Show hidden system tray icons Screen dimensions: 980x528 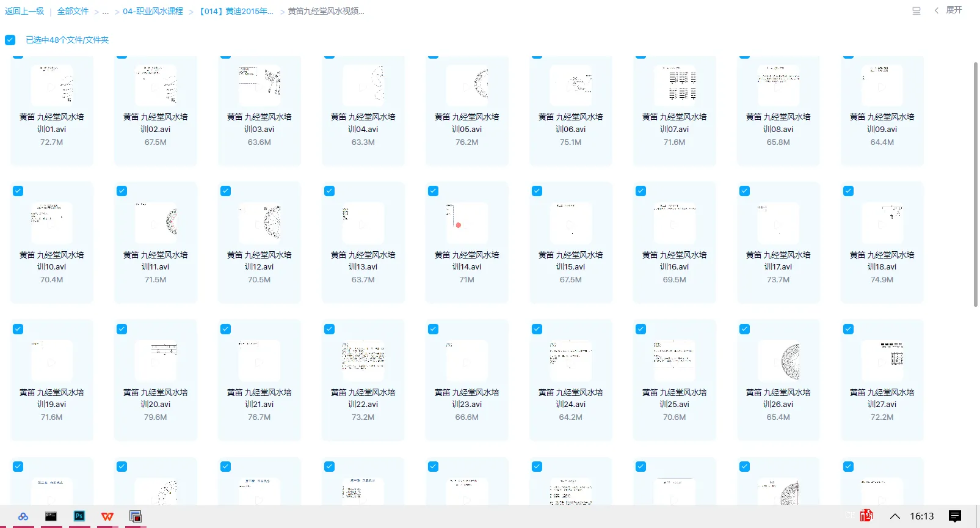click(x=895, y=516)
